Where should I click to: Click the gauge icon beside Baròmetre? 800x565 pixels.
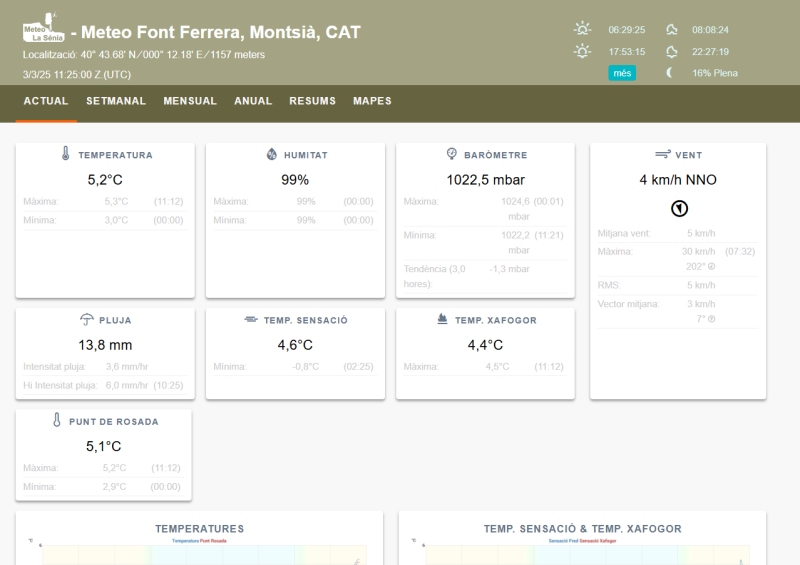tap(452, 155)
